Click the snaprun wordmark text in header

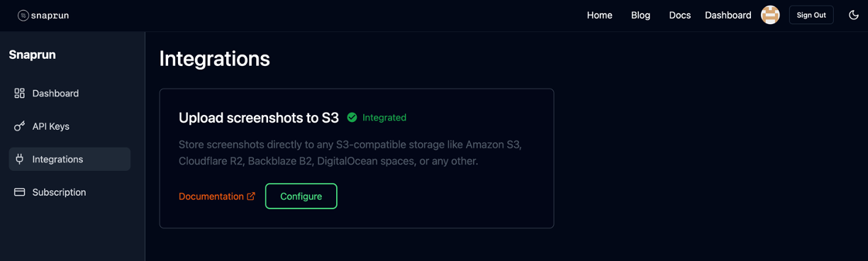click(50, 16)
